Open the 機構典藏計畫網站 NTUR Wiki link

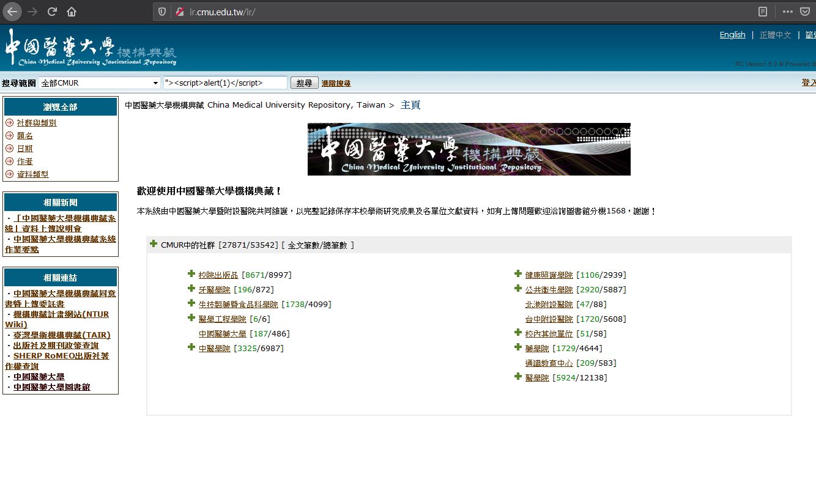point(57,319)
